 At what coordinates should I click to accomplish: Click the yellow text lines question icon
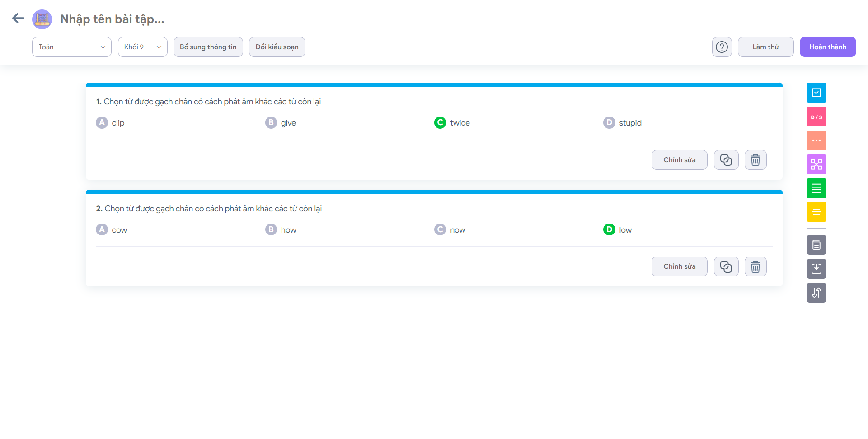tap(816, 212)
